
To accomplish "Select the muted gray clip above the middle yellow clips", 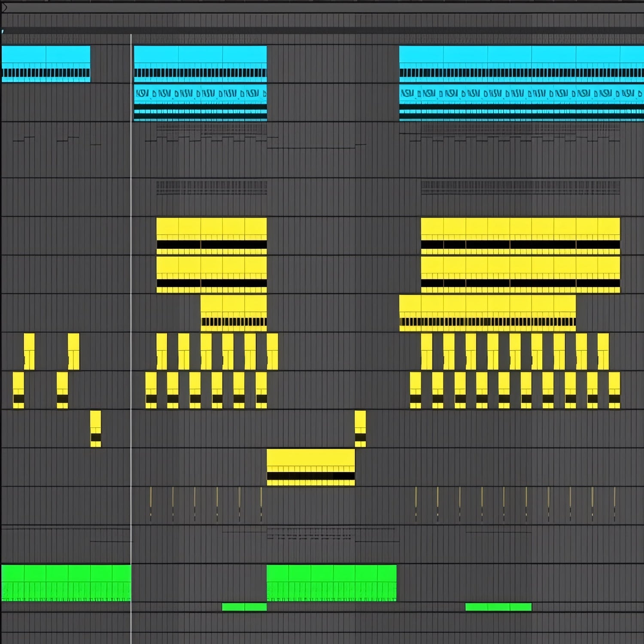I will [x=211, y=188].
